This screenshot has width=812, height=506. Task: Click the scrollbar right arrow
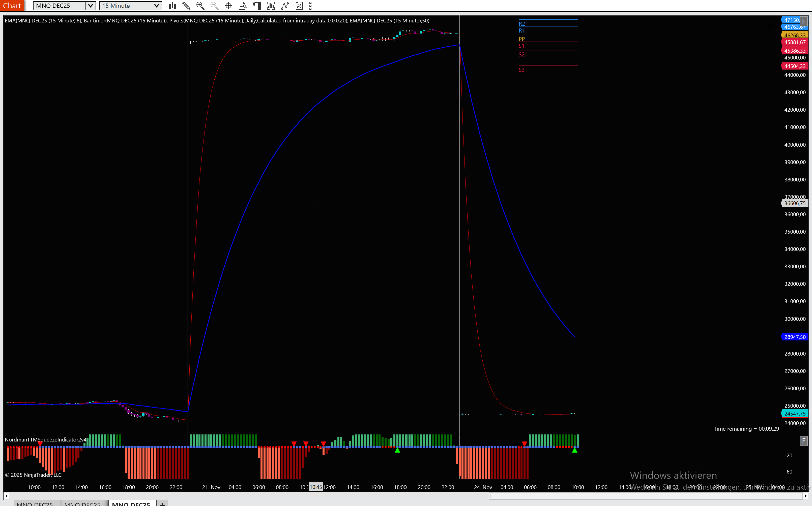coord(806,496)
